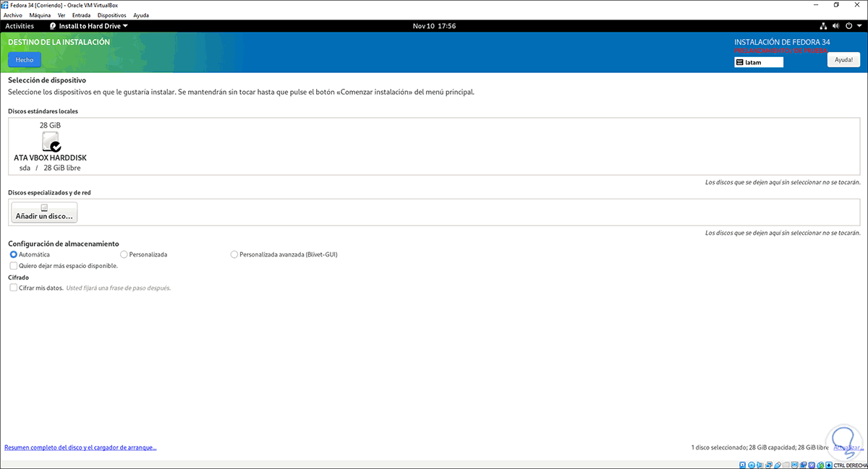Minimize the VirtualBox window
Screen dimensions: 868x469
(816, 4)
